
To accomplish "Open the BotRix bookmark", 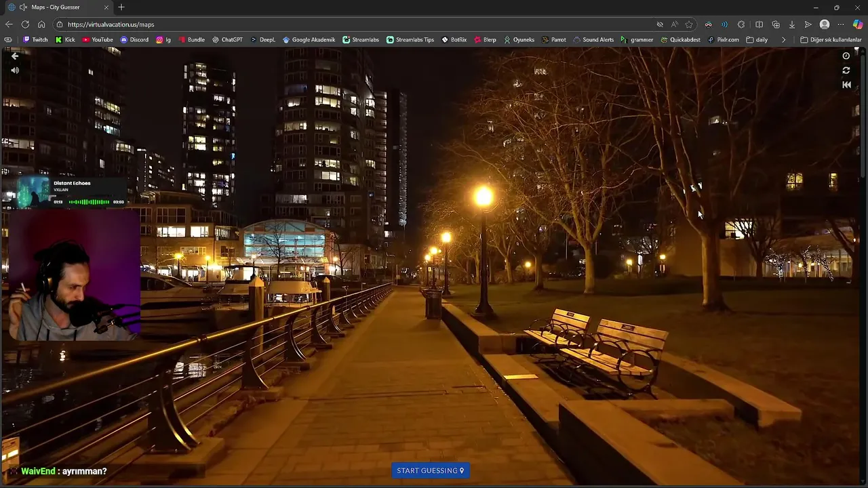I will pos(454,40).
